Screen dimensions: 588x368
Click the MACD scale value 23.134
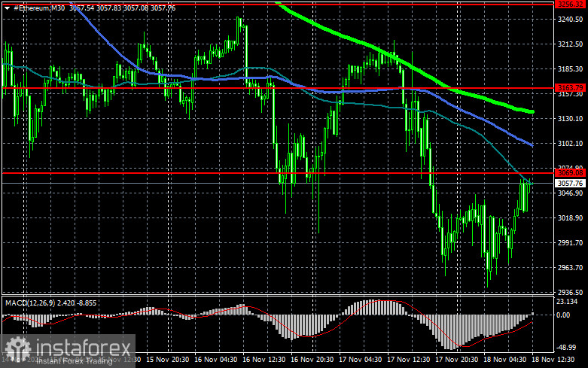pos(567,302)
